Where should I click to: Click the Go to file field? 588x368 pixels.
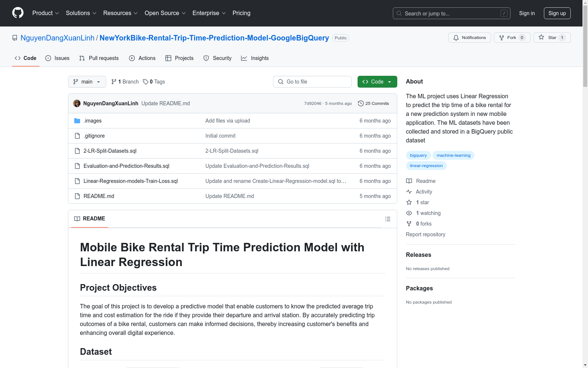click(312, 82)
